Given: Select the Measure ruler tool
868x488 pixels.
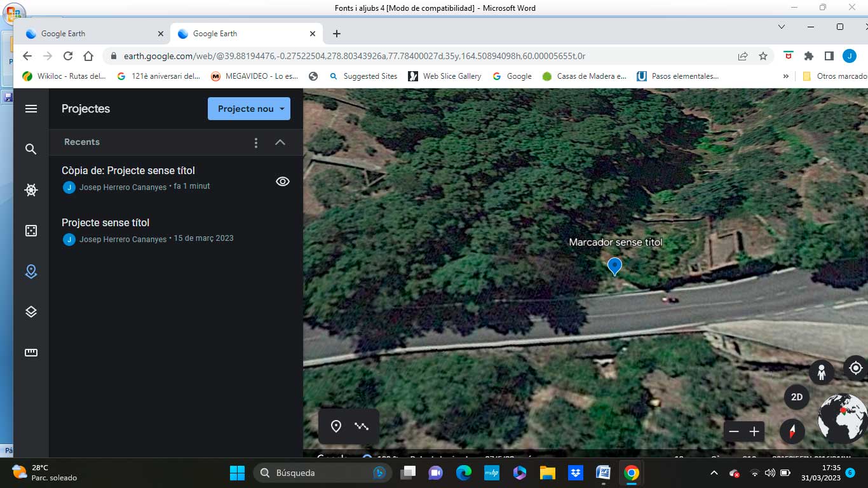Looking at the screenshot, I should (31, 353).
